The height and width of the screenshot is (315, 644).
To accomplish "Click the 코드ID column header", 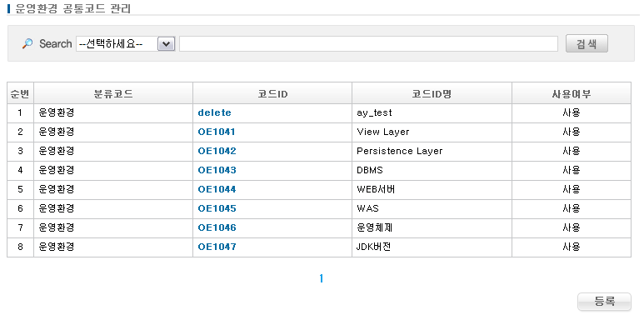I will coord(272,93).
